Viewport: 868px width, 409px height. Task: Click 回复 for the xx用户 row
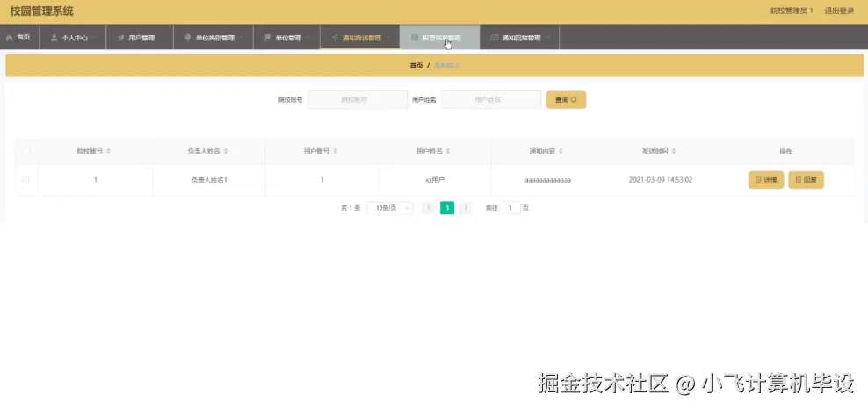(x=806, y=180)
